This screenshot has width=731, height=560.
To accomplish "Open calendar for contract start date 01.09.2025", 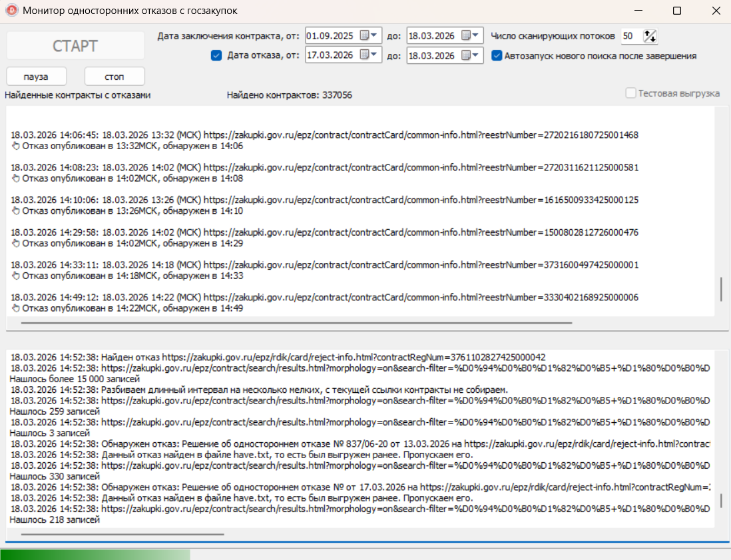I will pyautogui.click(x=368, y=35).
